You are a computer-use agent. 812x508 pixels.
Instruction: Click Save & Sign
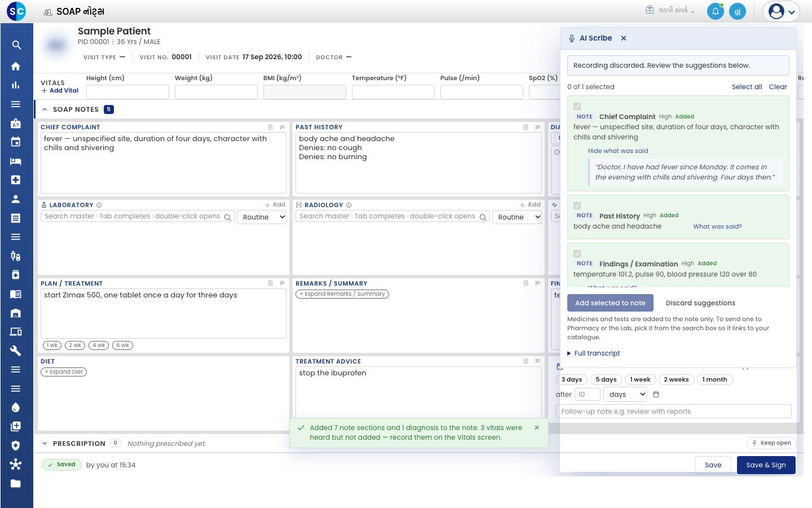(x=766, y=465)
